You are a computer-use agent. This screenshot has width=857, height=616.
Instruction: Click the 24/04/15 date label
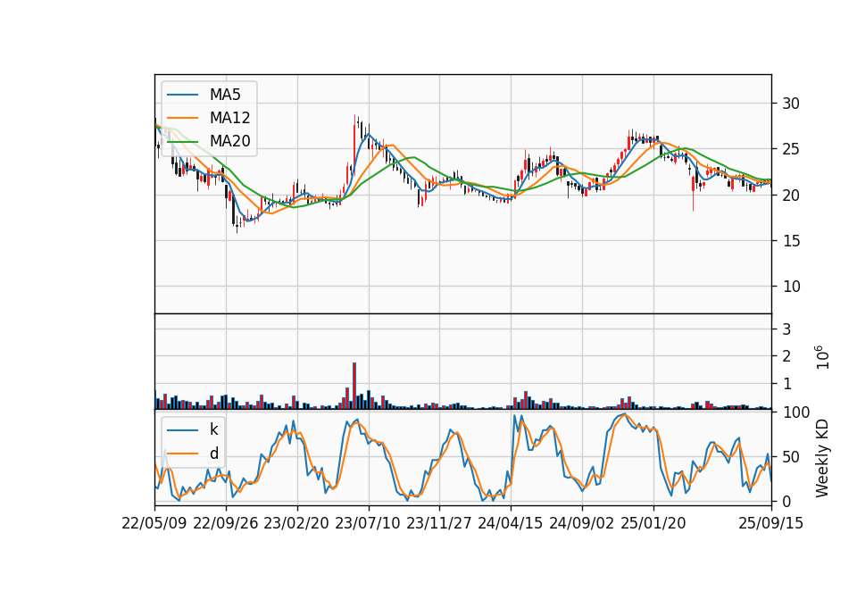[x=511, y=523]
